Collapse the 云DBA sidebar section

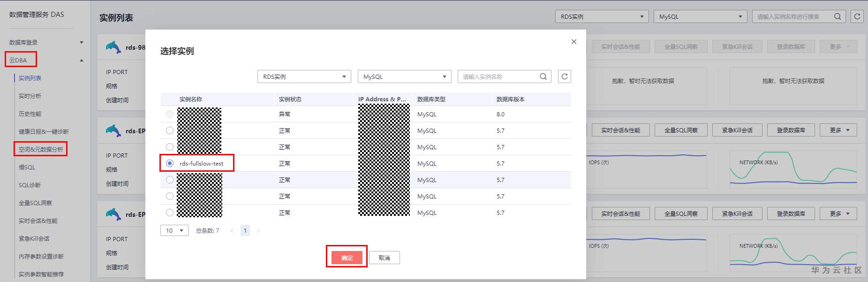82,60
